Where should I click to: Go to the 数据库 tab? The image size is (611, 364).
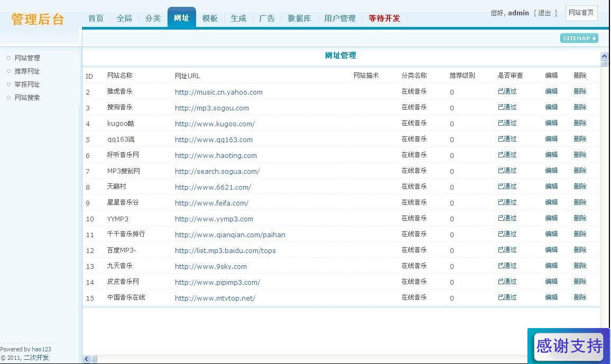click(299, 18)
